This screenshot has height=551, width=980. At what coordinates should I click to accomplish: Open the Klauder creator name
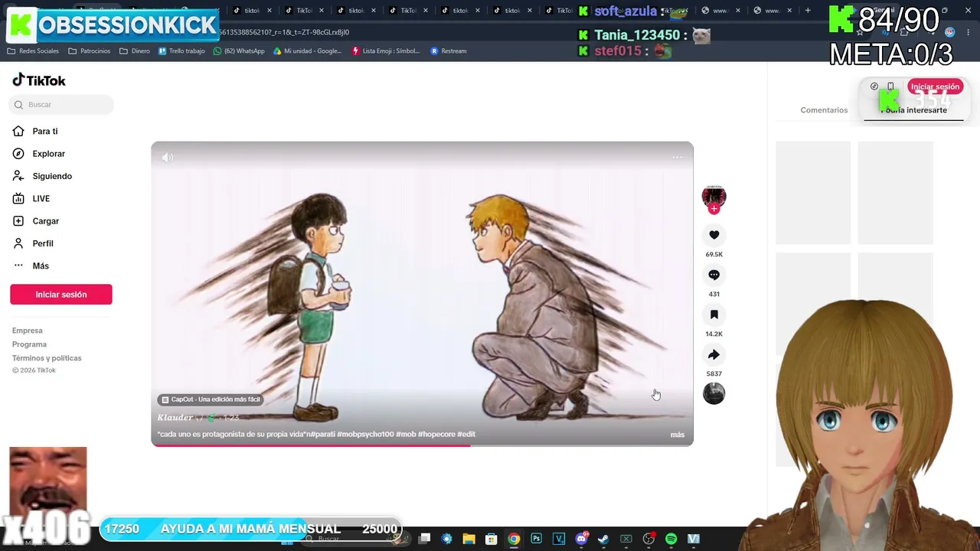(175, 417)
